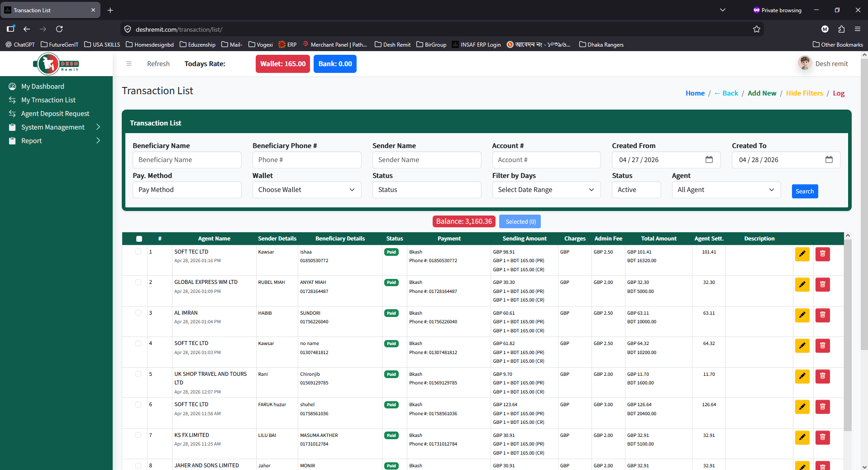Click the Wallet: 165.00 badge
Screen dimensions: 868x470
point(283,64)
